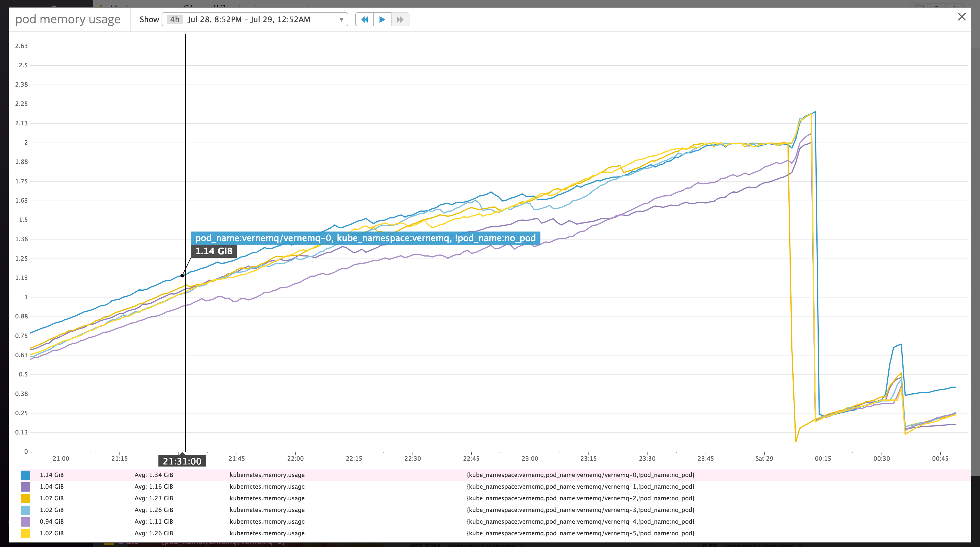The height and width of the screenshot is (547, 980).
Task: Click the play/resume live button
Action: tap(382, 20)
